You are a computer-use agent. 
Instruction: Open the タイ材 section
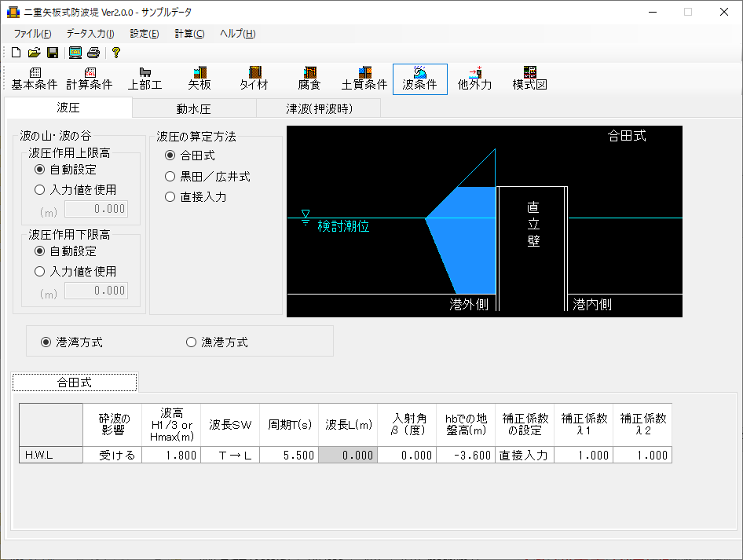(254, 79)
